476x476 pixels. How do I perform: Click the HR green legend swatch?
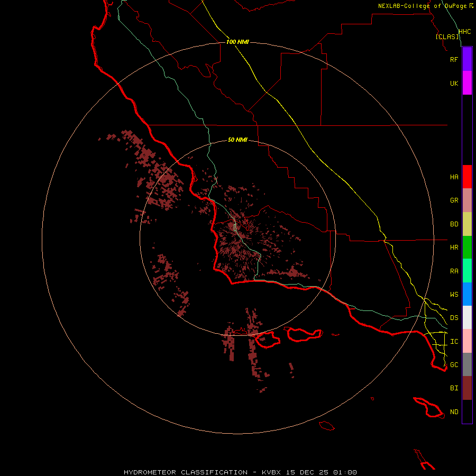click(467, 247)
